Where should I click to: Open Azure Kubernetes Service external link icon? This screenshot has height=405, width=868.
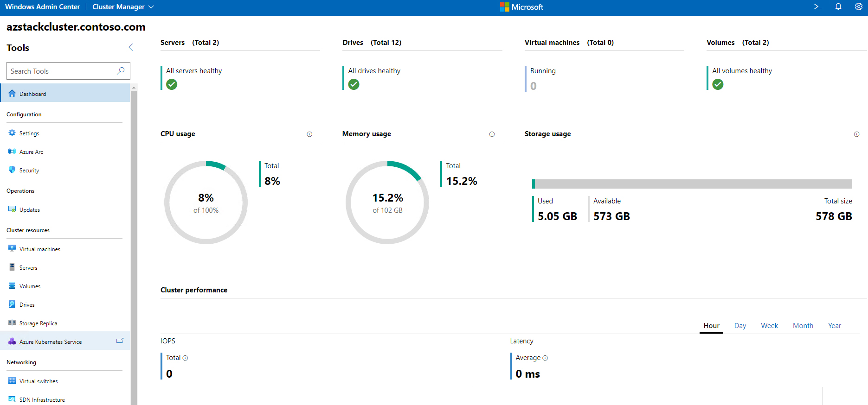(x=120, y=341)
